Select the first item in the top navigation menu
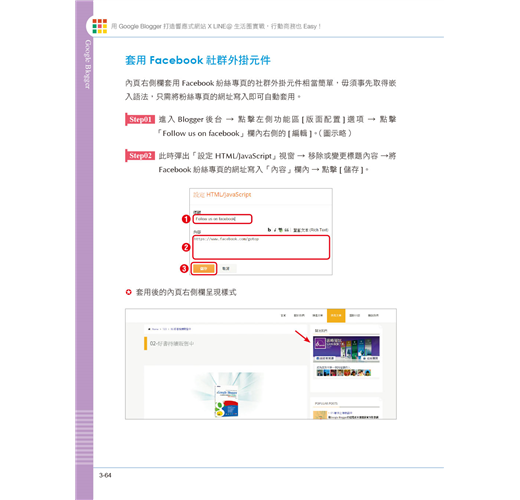 283,315
